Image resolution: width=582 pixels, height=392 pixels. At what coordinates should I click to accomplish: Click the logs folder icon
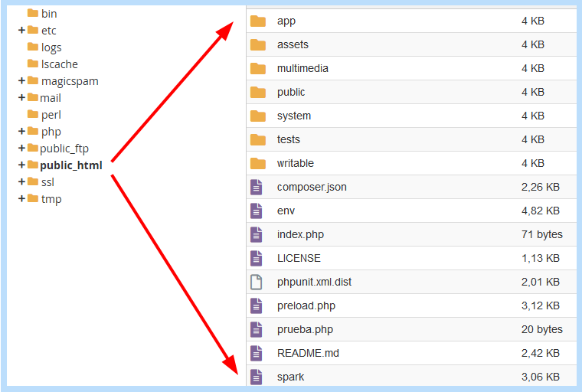pyautogui.click(x=33, y=47)
